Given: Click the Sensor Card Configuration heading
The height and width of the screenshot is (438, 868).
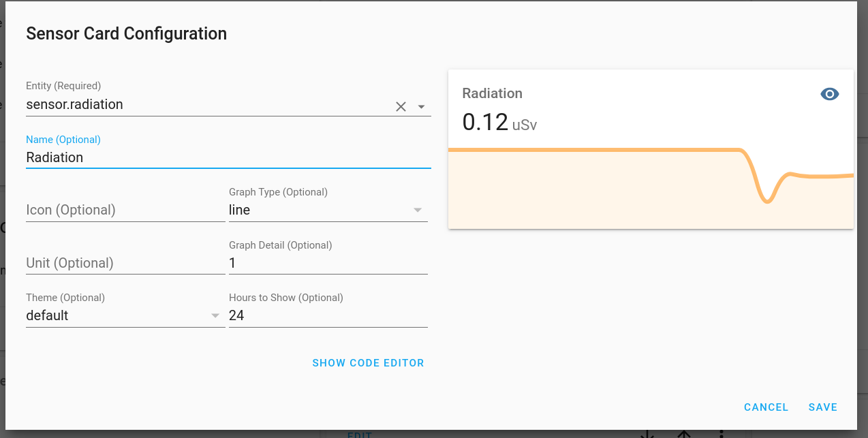Looking at the screenshot, I should click(x=126, y=33).
